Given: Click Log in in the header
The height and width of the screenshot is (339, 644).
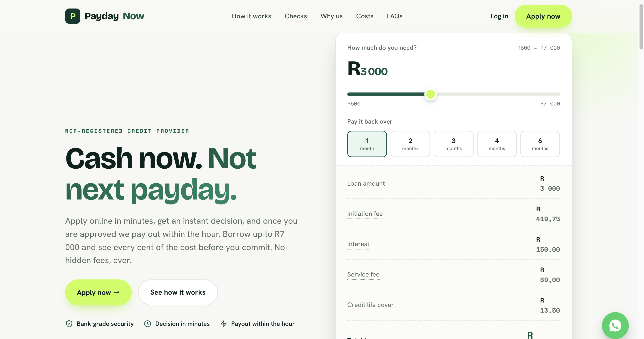Looking at the screenshot, I should pyautogui.click(x=499, y=16).
